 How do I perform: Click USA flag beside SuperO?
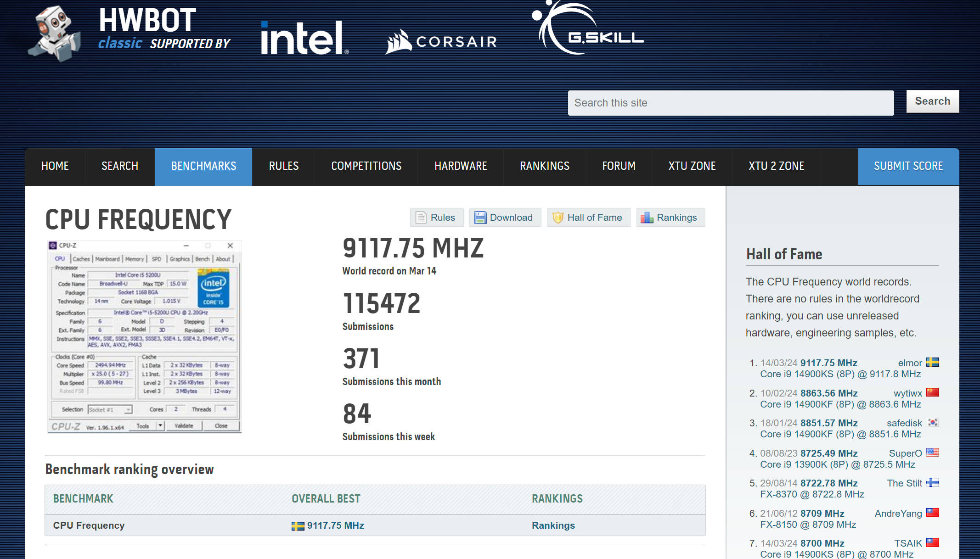(932, 453)
